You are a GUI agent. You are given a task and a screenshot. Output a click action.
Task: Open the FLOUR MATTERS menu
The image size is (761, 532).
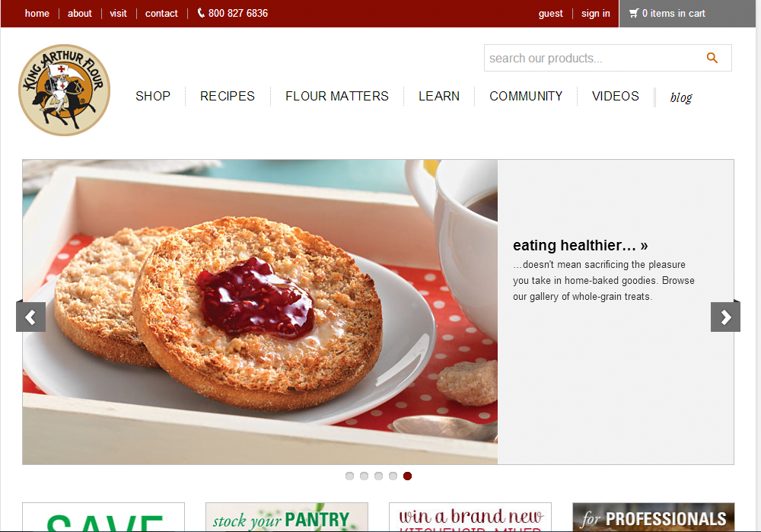pos(337,96)
